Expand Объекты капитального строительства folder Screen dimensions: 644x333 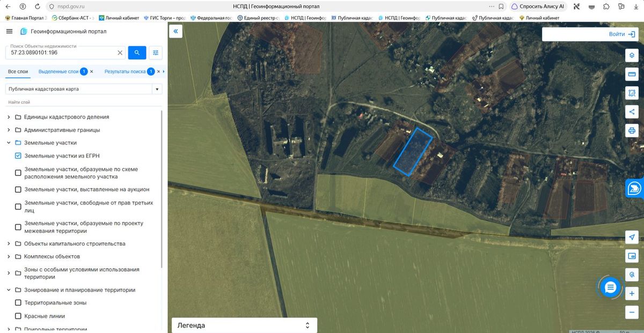pos(9,244)
